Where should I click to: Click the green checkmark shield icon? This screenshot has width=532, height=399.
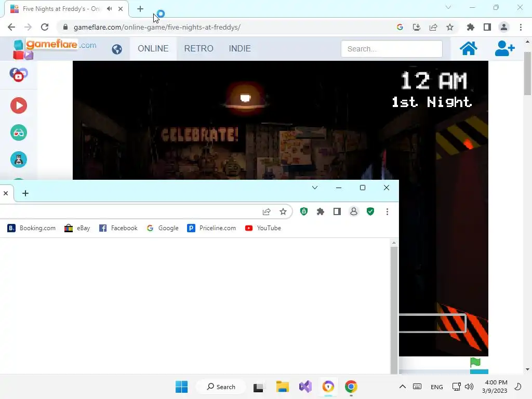point(370,212)
